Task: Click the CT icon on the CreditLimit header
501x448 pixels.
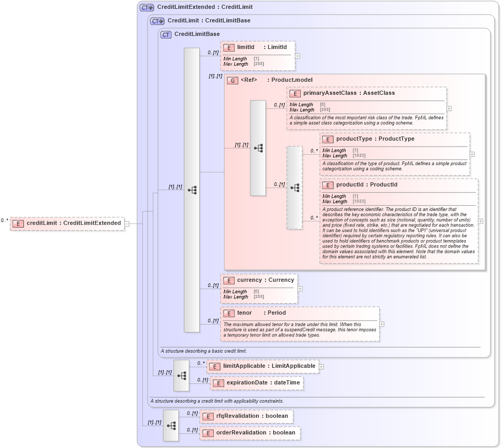Action: coord(156,21)
